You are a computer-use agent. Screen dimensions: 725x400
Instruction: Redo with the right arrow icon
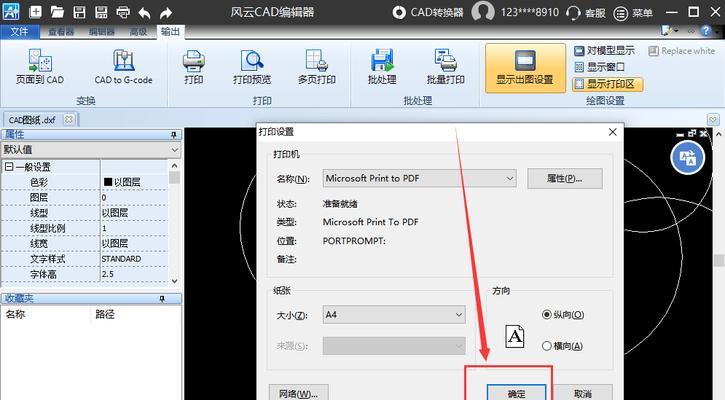point(166,12)
